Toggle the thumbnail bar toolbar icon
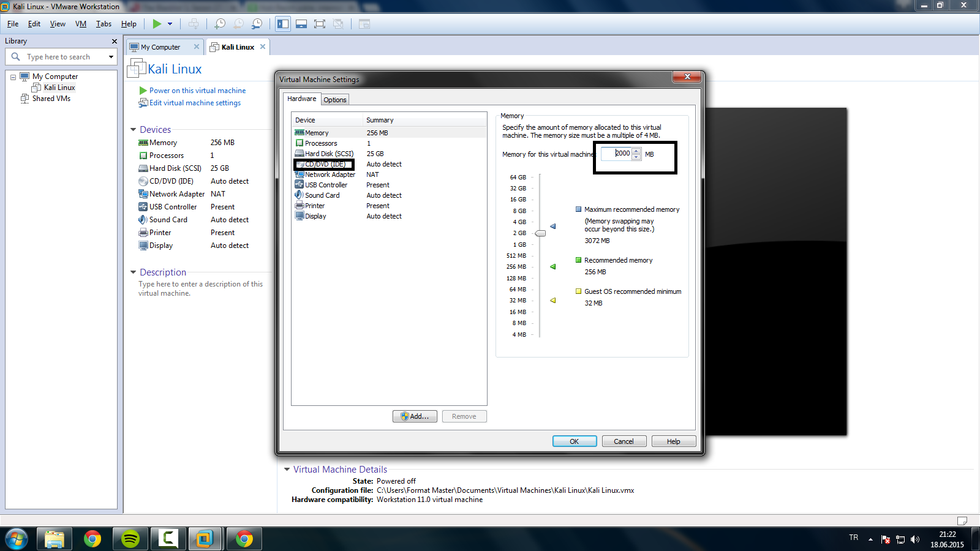The image size is (980, 551). tap(301, 24)
